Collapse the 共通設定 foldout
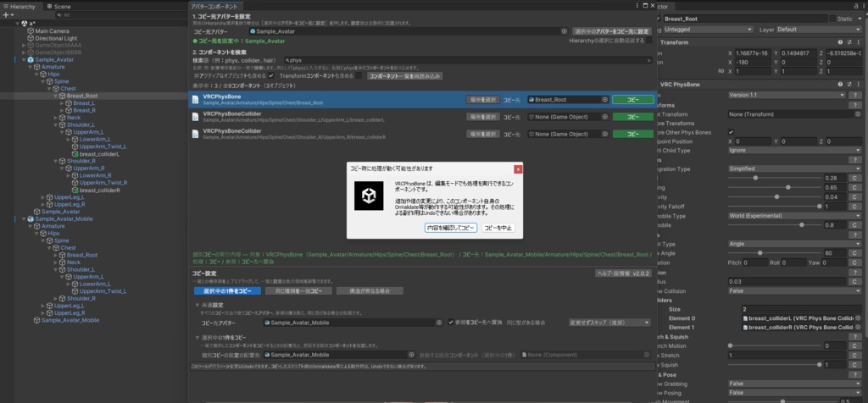 point(197,305)
